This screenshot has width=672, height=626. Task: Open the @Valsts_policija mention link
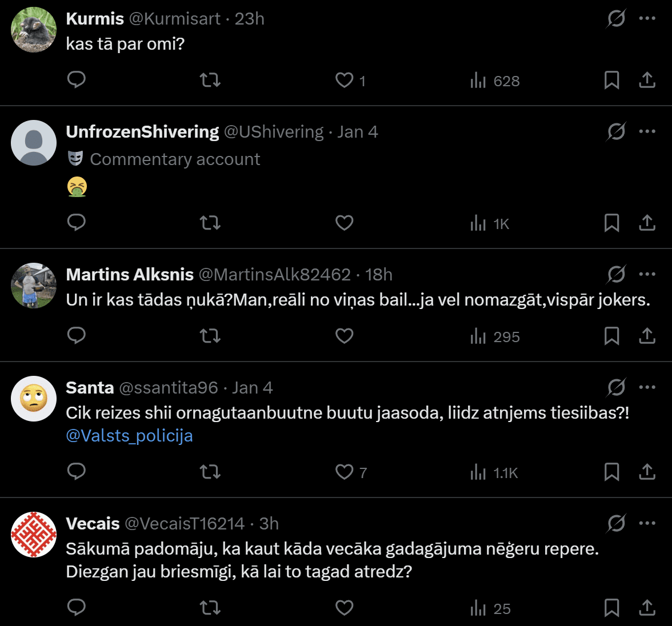(x=129, y=436)
